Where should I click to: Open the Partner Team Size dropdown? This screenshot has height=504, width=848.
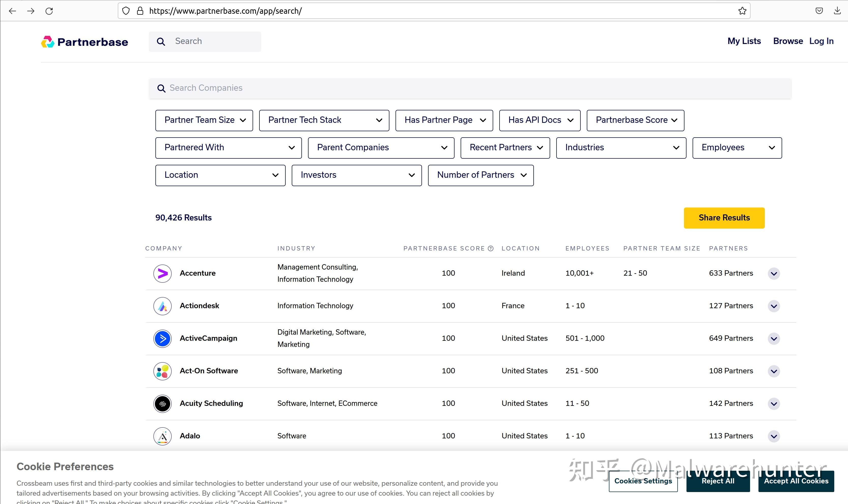click(x=204, y=120)
